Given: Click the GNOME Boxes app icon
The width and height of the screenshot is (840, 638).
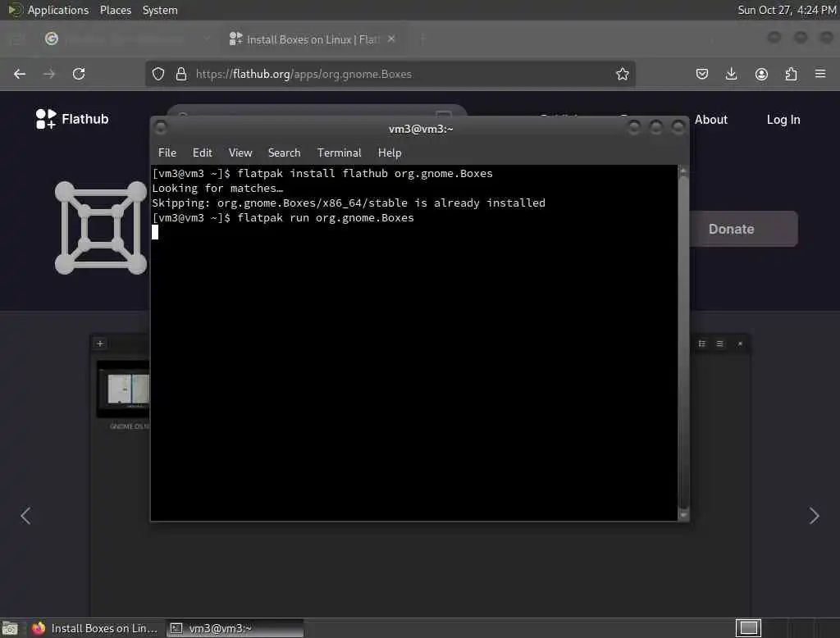Looking at the screenshot, I should point(101,228).
